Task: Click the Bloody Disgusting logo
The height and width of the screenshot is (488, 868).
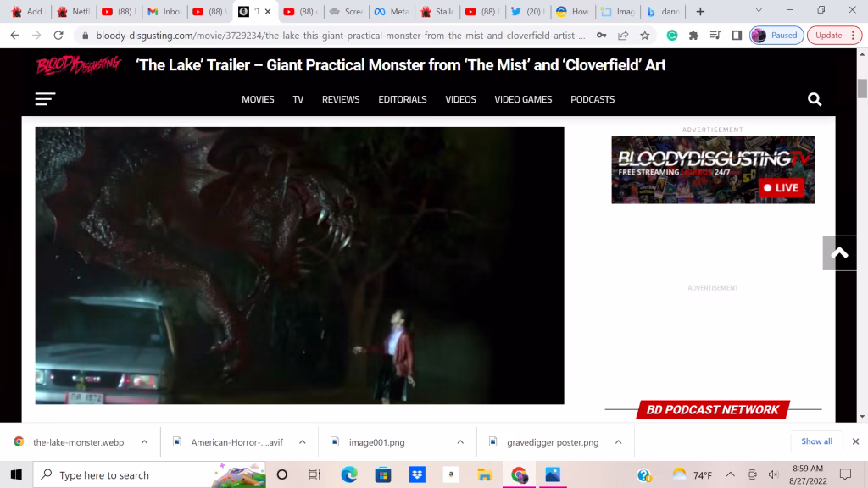Action: (78, 65)
